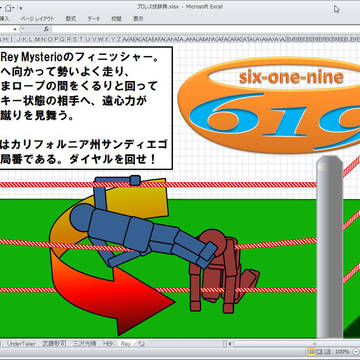Switch to the UnderTaker sheet tab
Image resolution: width=360 pixels, height=360 pixels.
(x=22, y=343)
